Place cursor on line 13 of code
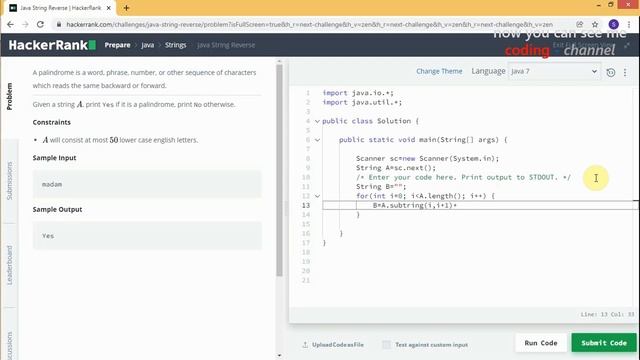 pos(480,205)
